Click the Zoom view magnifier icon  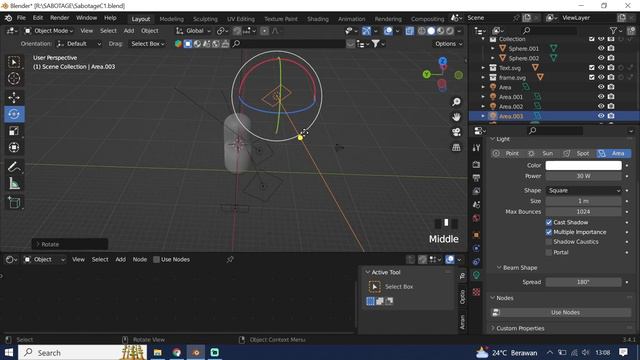point(456,102)
